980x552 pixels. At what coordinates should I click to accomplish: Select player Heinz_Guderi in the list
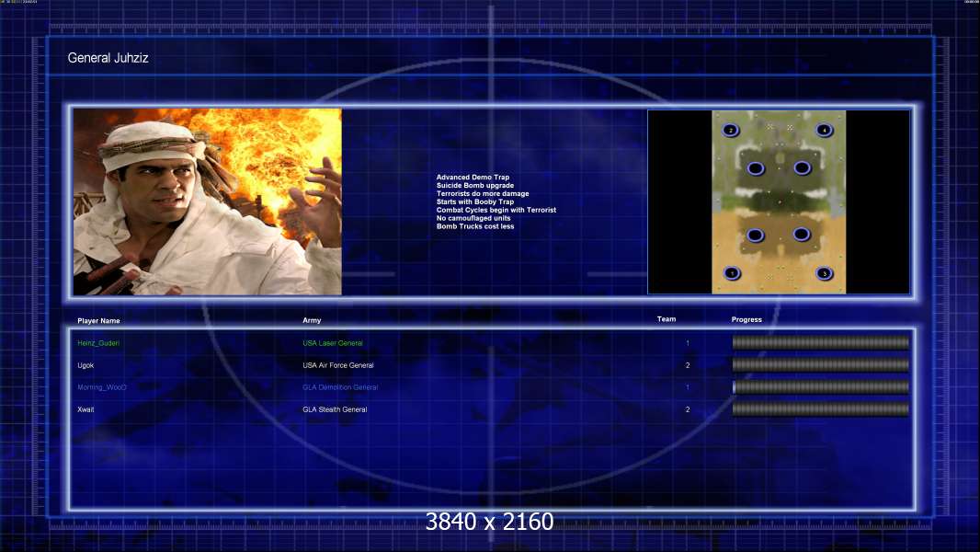(x=98, y=343)
